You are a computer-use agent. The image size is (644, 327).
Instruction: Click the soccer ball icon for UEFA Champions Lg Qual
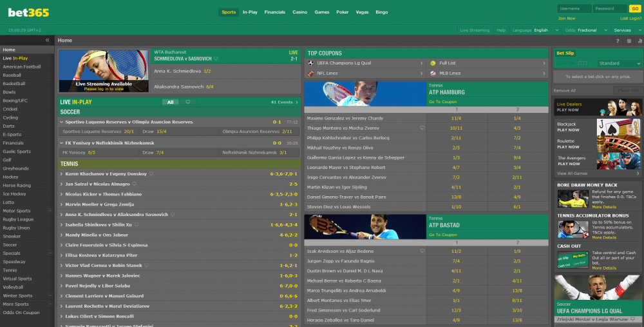[x=311, y=63]
